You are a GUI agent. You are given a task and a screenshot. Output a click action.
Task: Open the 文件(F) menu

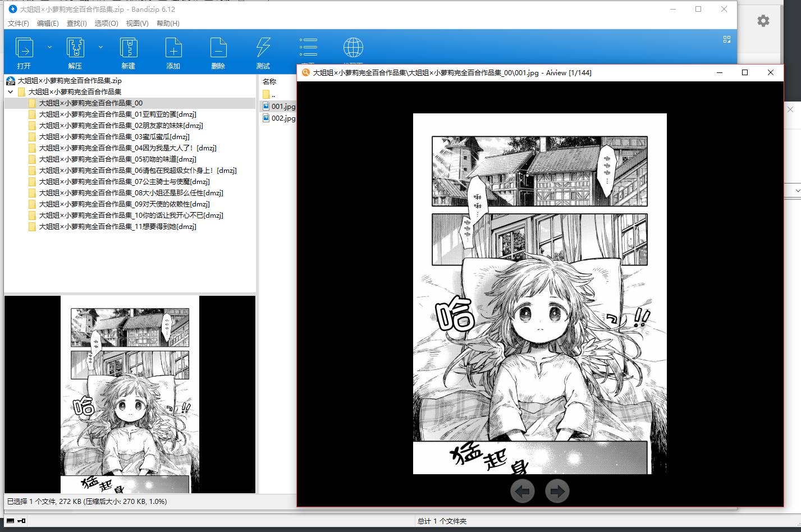click(x=19, y=24)
